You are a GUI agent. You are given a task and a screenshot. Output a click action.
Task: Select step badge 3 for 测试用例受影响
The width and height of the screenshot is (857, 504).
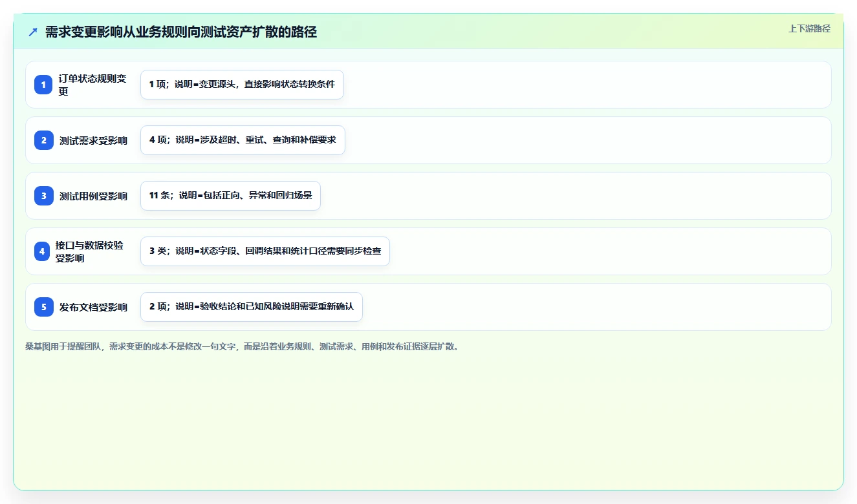pos(43,196)
